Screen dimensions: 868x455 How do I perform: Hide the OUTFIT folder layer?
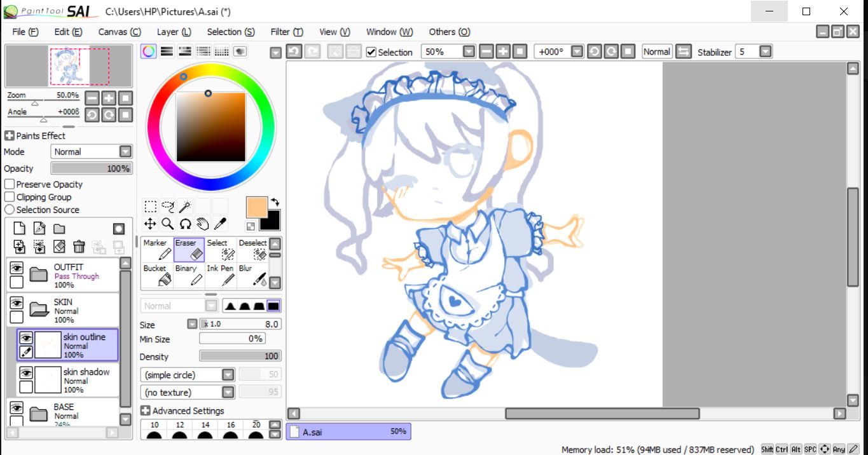pos(17,268)
